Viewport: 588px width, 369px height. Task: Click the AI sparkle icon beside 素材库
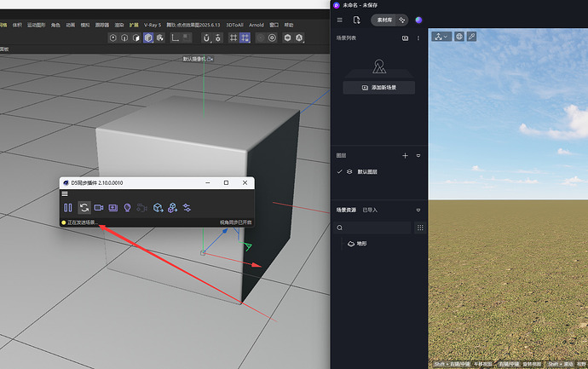[402, 20]
